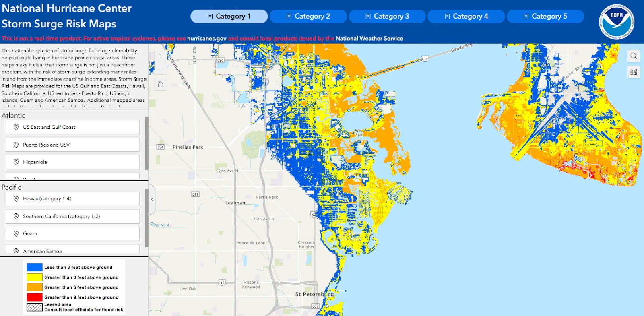Zoom in on the map
This screenshot has width=644, height=316.
coord(161,56)
